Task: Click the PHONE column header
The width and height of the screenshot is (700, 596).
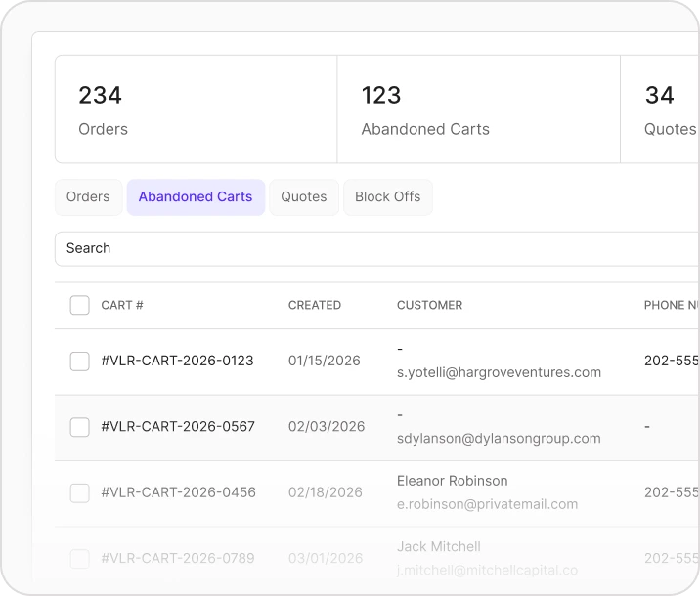Action: click(672, 305)
